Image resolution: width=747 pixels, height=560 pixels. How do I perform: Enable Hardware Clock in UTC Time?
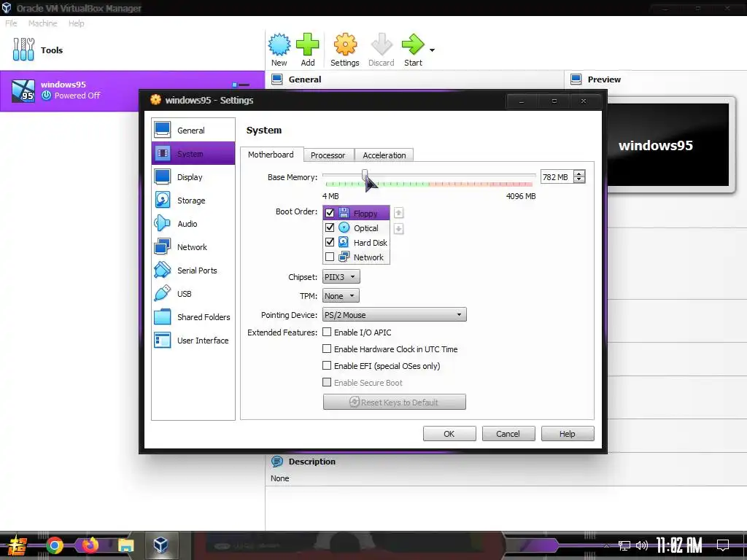point(327,349)
